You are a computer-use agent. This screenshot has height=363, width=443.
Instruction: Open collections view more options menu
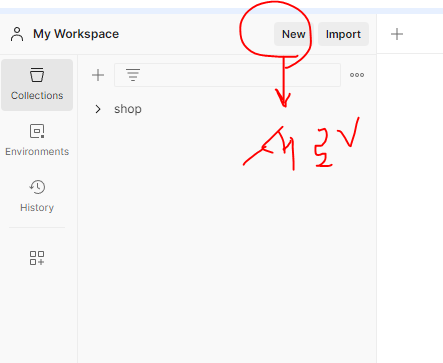357,75
